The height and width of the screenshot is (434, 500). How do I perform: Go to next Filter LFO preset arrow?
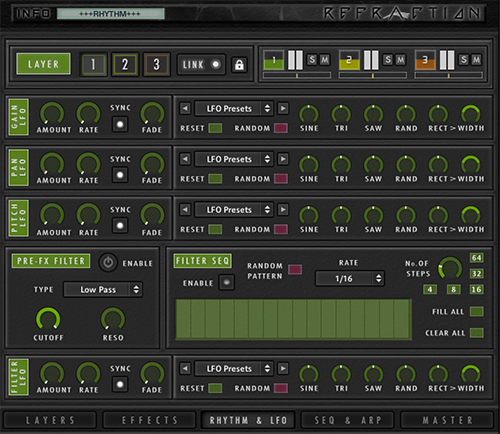tap(283, 368)
